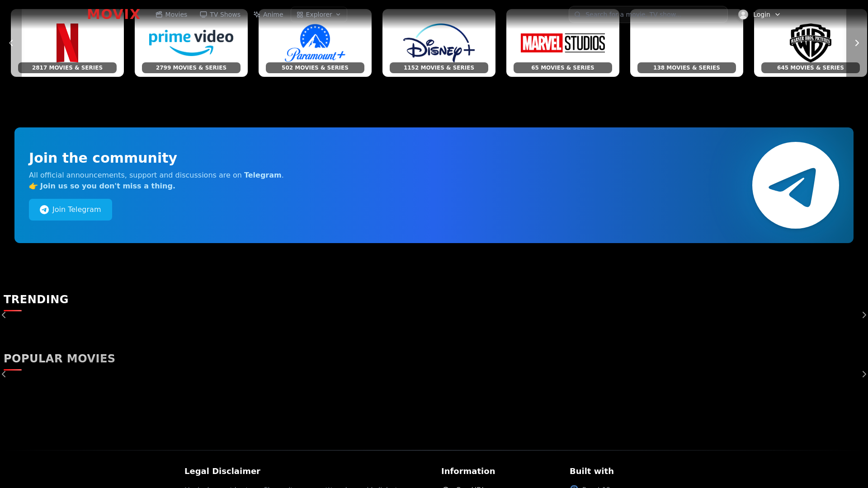Open the Anime nav item
Viewport: 868px width, 488px height.
pyautogui.click(x=269, y=14)
